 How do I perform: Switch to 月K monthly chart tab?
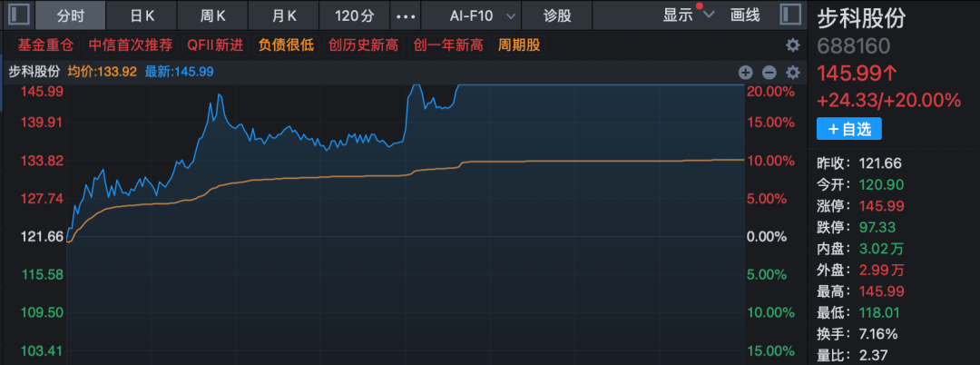284,15
